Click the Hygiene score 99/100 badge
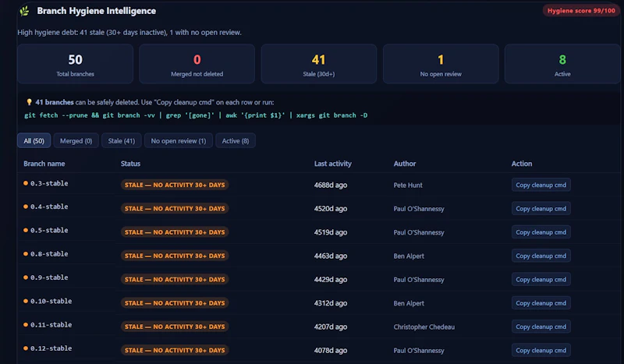The height and width of the screenshot is (364, 624). (581, 11)
